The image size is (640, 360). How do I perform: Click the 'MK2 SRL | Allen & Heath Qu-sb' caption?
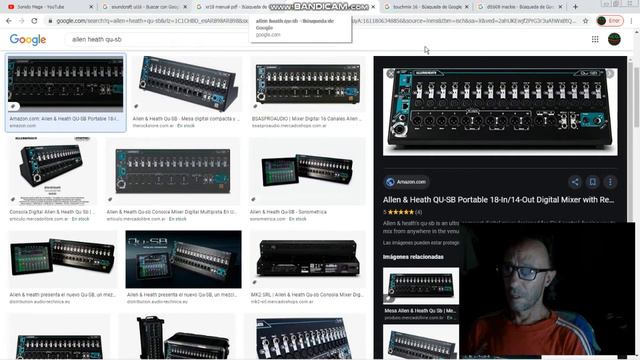coord(308,294)
